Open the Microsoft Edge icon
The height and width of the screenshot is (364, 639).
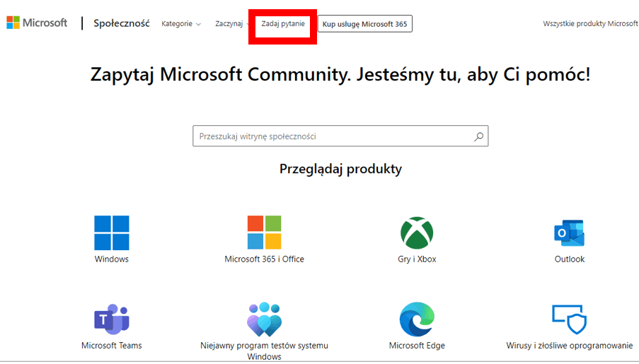coord(417,319)
